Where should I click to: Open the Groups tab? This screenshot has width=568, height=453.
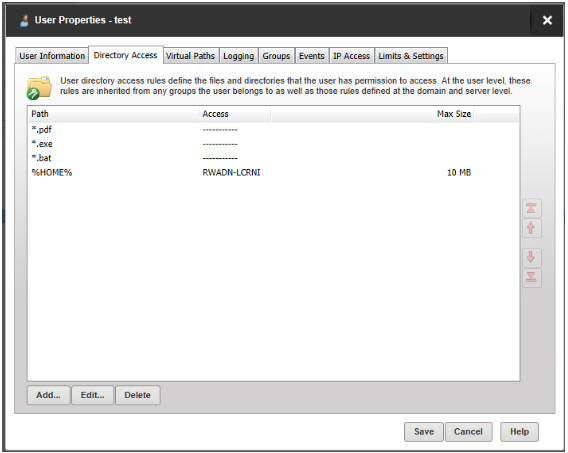276,56
